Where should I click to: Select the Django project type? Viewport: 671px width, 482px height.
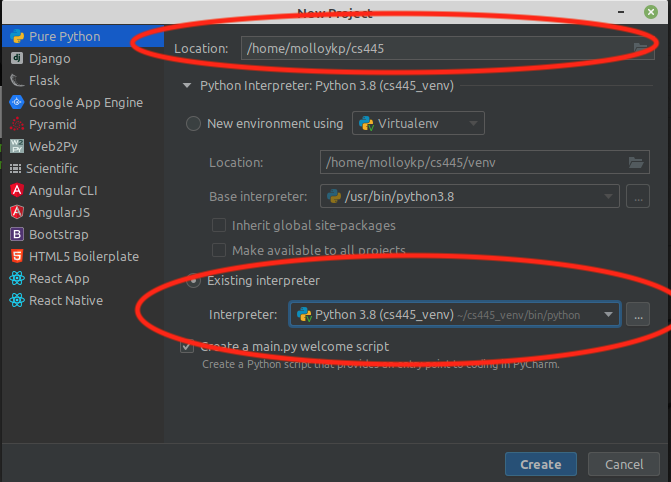pyautogui.click(x=49, y=58)
